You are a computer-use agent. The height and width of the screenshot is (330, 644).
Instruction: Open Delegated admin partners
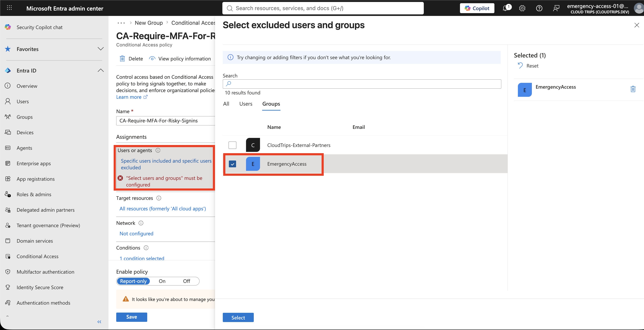(x=45, y=210)
